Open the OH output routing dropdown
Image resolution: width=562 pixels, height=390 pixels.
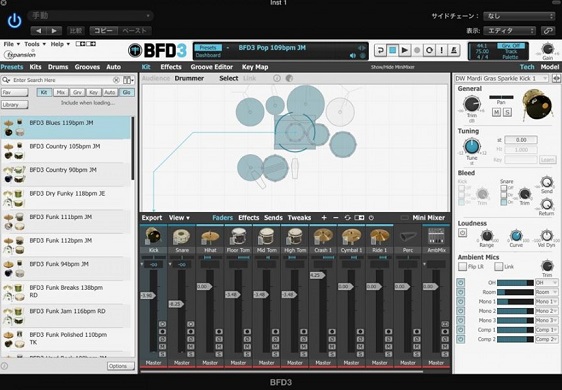click(x=547, y=282)
